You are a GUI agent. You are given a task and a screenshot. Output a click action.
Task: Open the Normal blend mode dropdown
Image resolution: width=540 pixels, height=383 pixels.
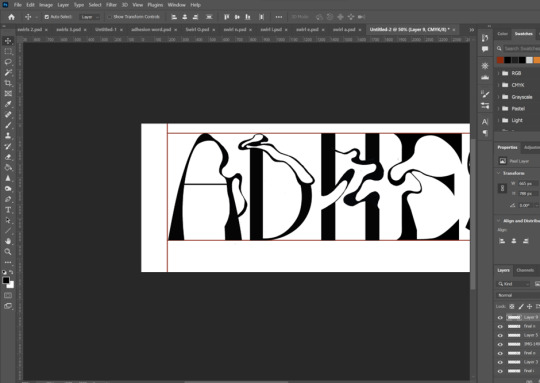click(x=518, y=296)
